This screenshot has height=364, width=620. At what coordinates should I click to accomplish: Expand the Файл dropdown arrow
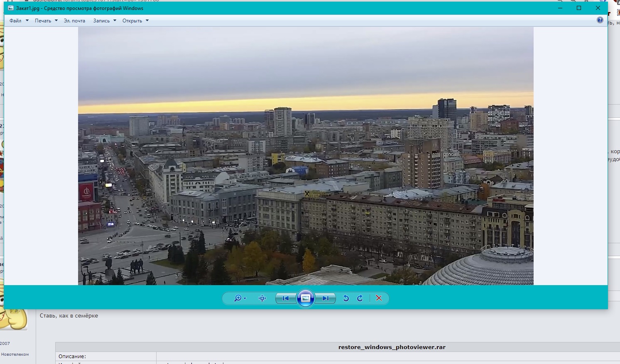[27, 20]
